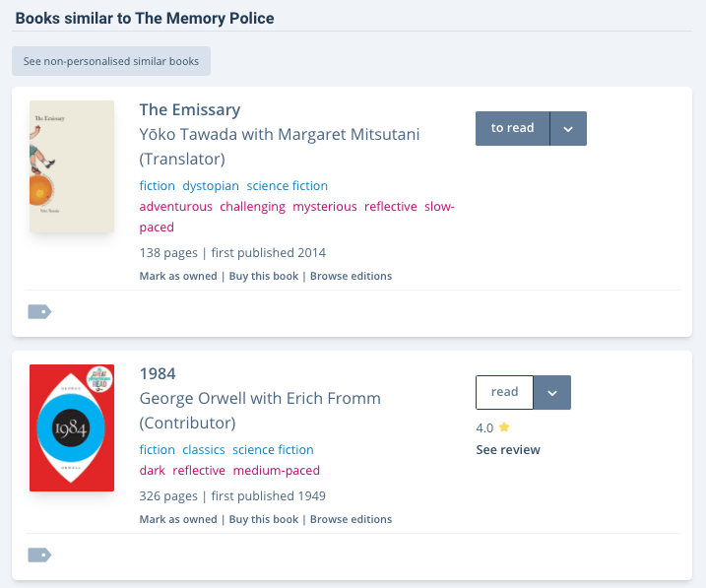706x588 pixels.
Task: Click the '326 pages | first published 1949' text
Action: click(232, 496)
